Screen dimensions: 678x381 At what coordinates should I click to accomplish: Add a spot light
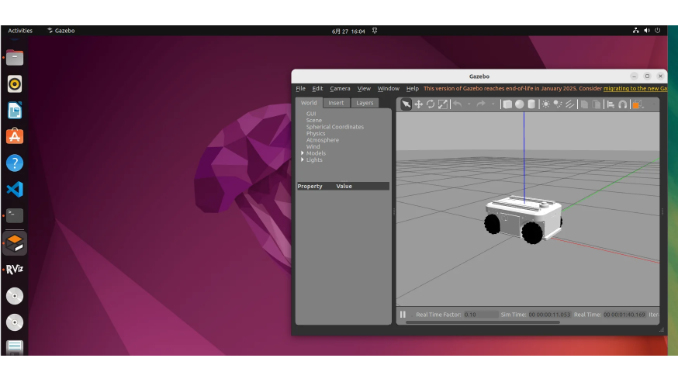click(x=558, y=104)
